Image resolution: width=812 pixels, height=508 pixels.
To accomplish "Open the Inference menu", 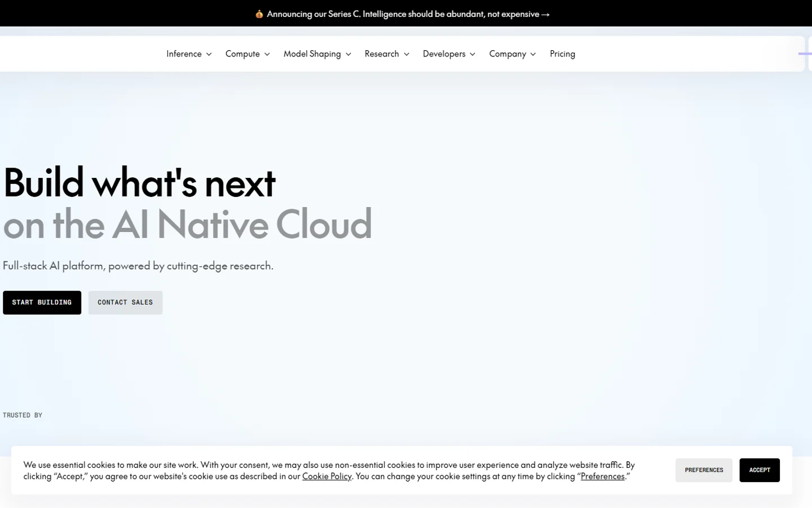I will point(184,54).
